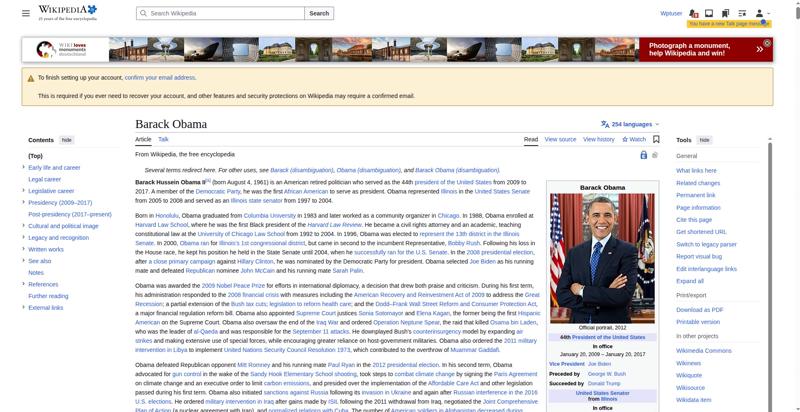The image size is (800, 412).
Task: Click the grey icon next to the padlock
Action: pyautogui.click(x=655, y=154)
